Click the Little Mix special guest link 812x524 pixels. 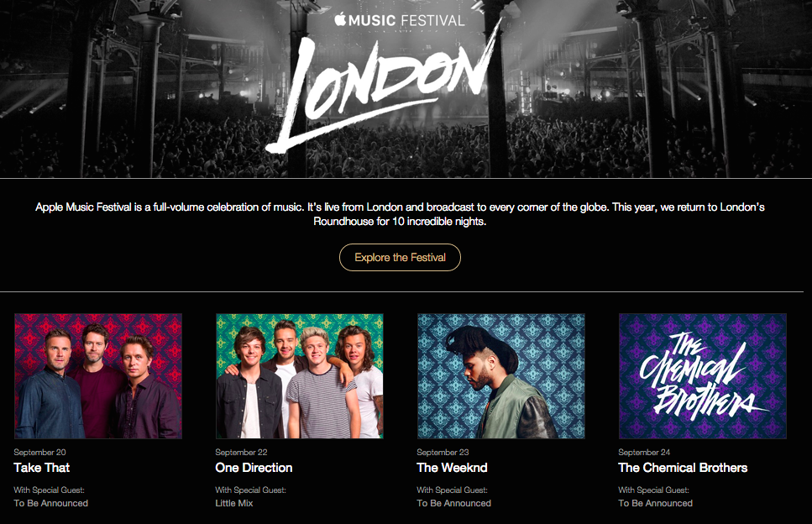click(x=234, y=503)
